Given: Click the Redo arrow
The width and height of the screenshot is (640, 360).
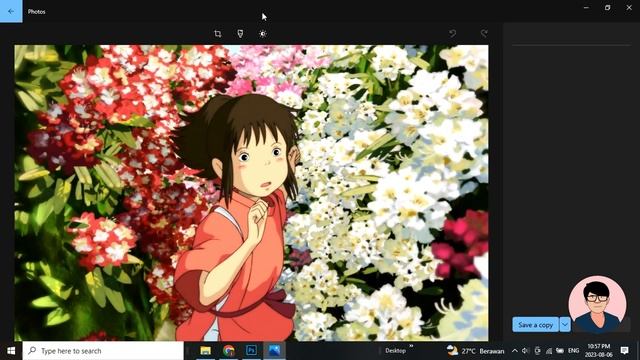Looking at the screenshot, I should click(x=484, y=33).
